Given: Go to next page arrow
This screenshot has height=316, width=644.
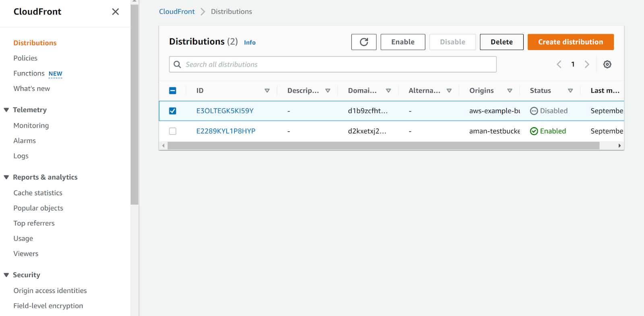Looking at the screenshot, I should [x=587, y=64].
